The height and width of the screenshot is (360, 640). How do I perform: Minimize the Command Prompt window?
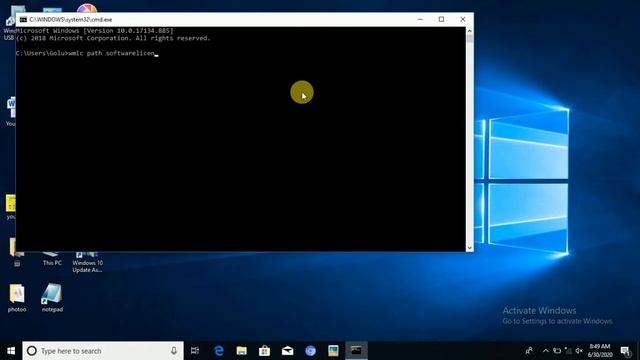pyautogui.click(x=420, y=19)
